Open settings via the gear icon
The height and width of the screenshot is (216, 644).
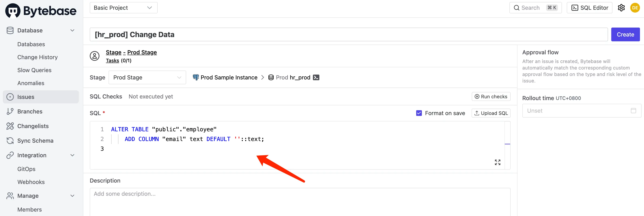[621, 8]
